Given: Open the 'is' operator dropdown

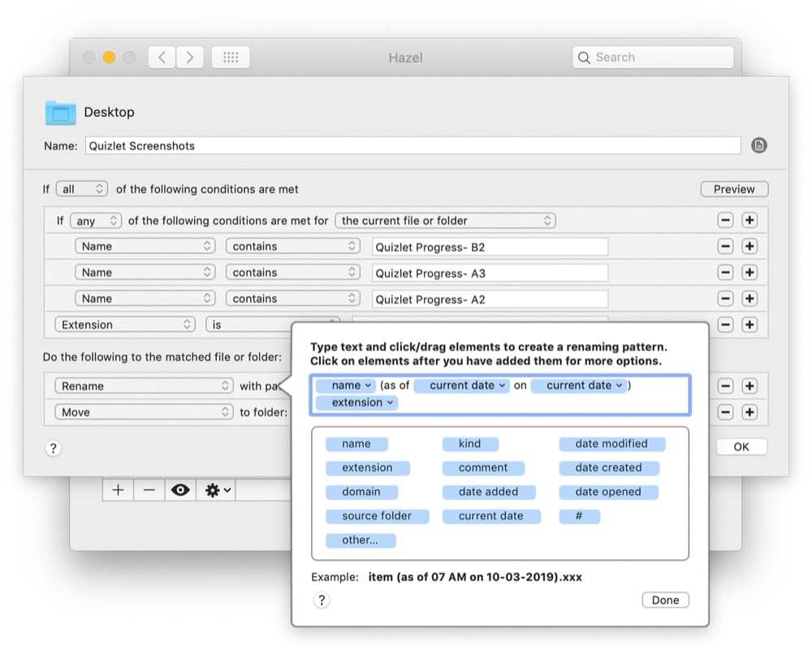Looking at the screenshot, I should (248, 325).
